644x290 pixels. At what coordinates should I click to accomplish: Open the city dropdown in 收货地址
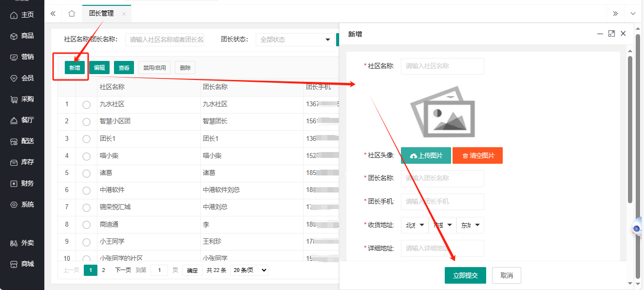tap(442, 225)
